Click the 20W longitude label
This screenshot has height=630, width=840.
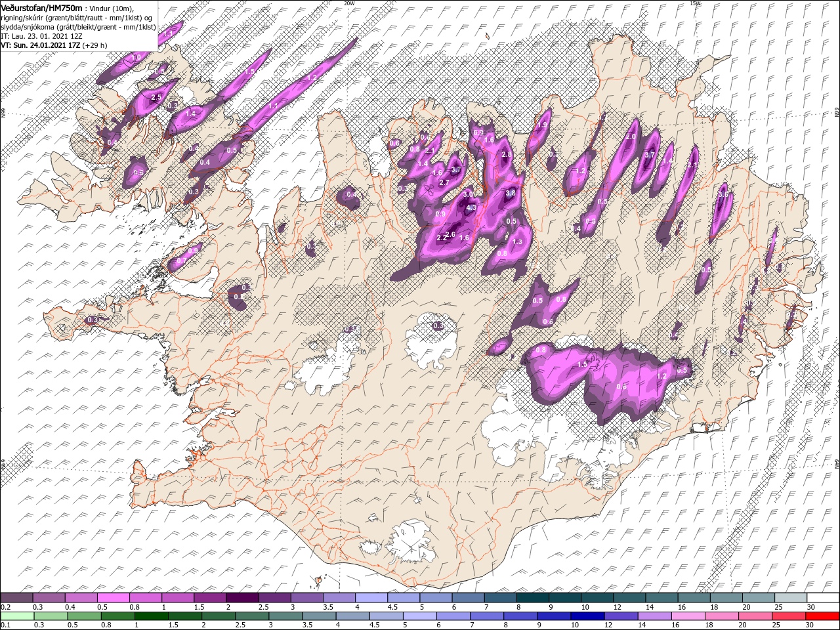tap(349, 3)
